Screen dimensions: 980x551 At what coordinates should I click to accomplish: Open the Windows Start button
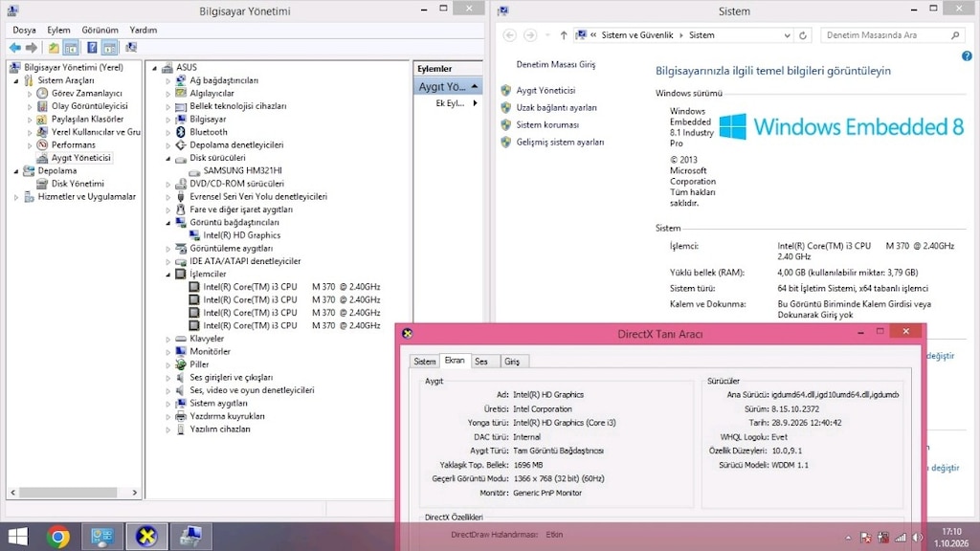click(17, 537)
